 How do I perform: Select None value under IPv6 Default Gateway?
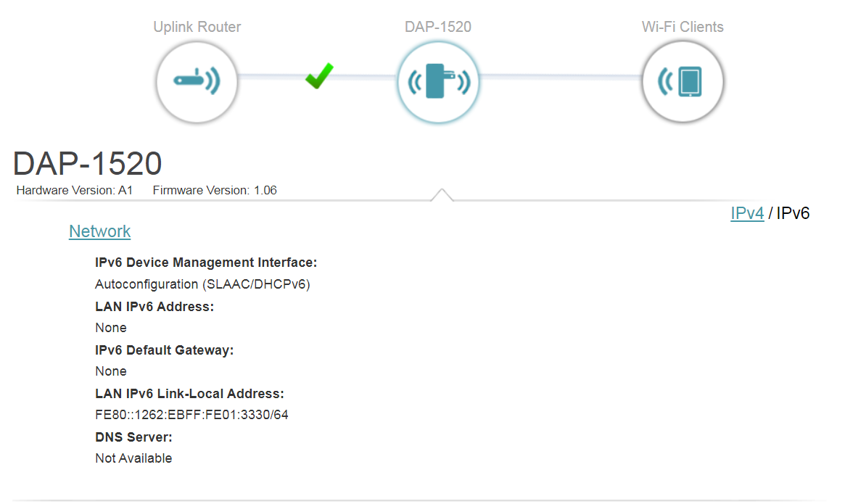111,371
